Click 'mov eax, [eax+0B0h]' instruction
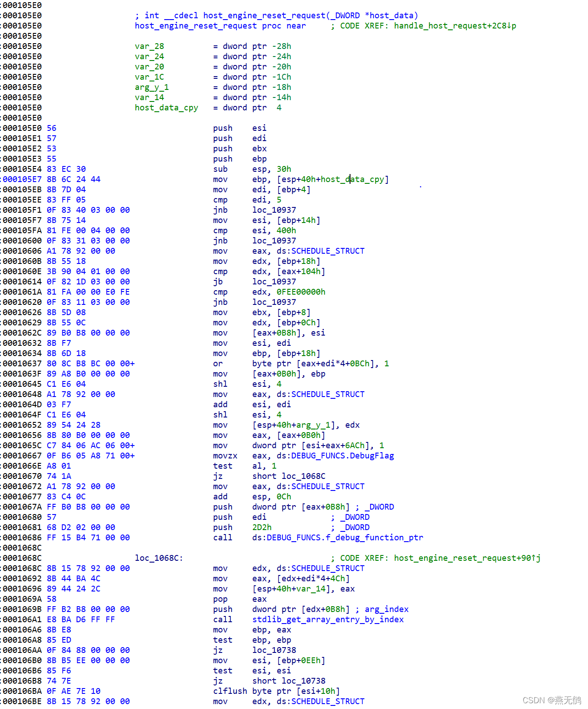 click(x=269, y=435)
